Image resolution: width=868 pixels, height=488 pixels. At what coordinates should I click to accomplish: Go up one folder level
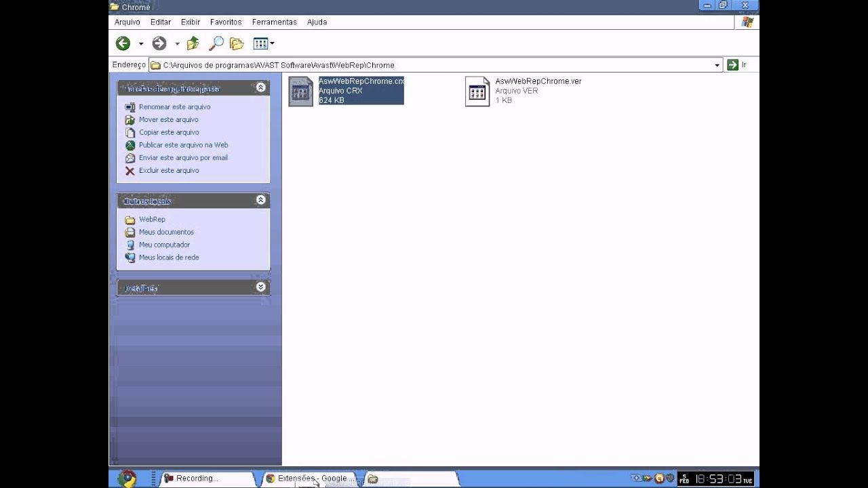point(193,44)
